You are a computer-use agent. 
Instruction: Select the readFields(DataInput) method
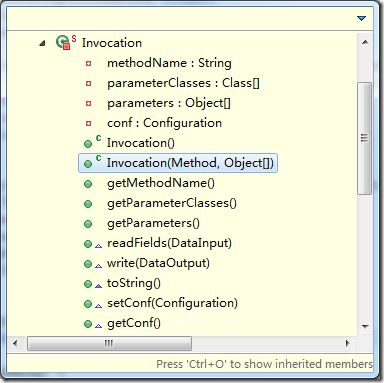click(169, 243)
